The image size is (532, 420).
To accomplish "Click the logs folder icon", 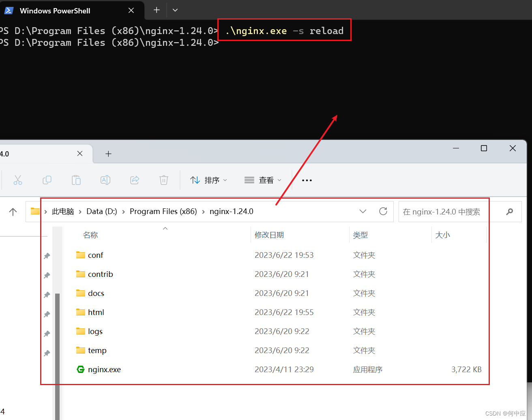I will coord(81,331).
